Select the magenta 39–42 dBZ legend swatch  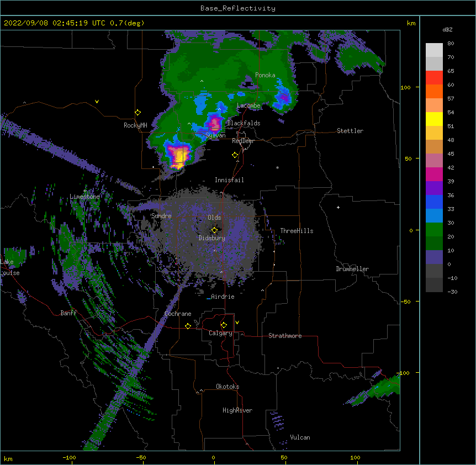pyautogui.click(x=434, y=174)
